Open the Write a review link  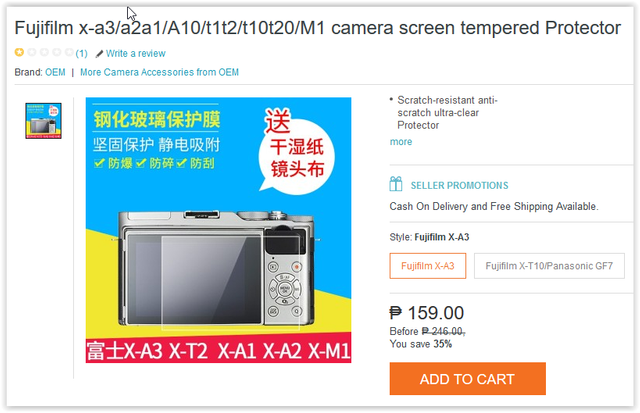click(x=136, y=53)
